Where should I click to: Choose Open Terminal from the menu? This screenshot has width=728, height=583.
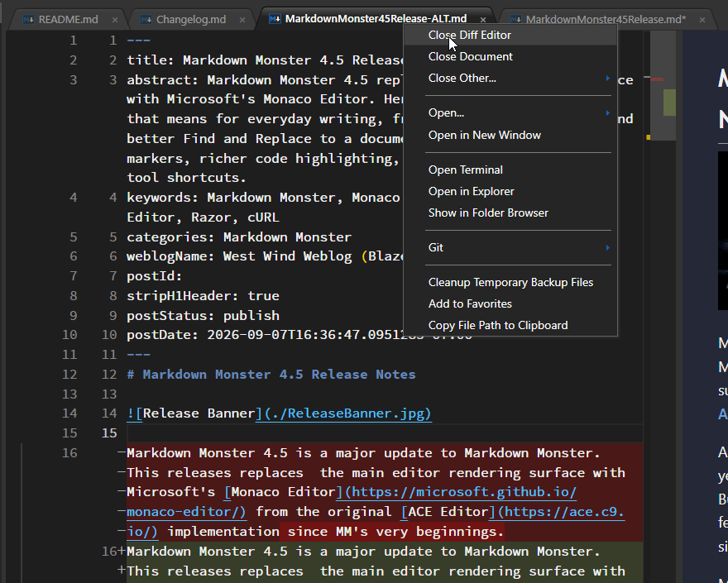510,170
